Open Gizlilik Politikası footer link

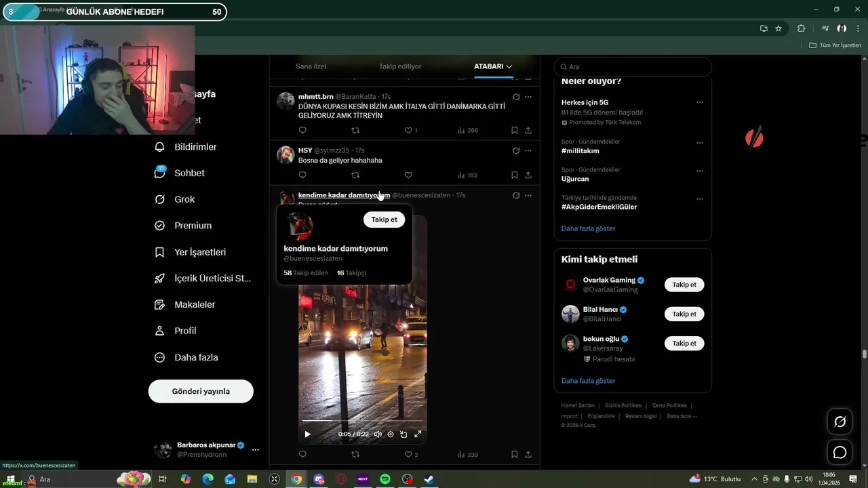623,405
